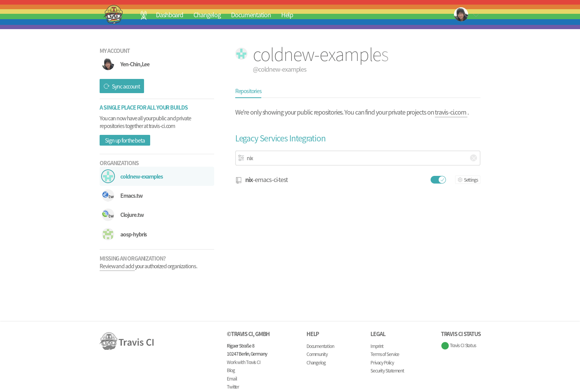Viewport: 580px width, 392px height.
Task: Click the repository book icon beside nix-emacs-ci-test
Action: coord(239,180)
